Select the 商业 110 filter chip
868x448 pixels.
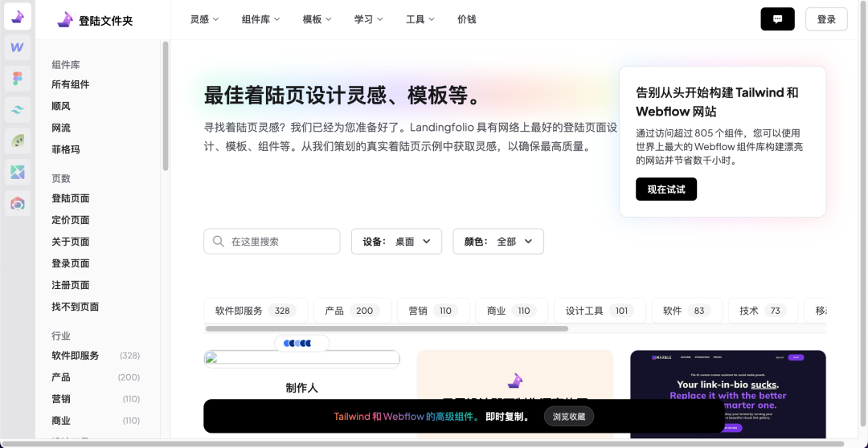click(511, 310)
